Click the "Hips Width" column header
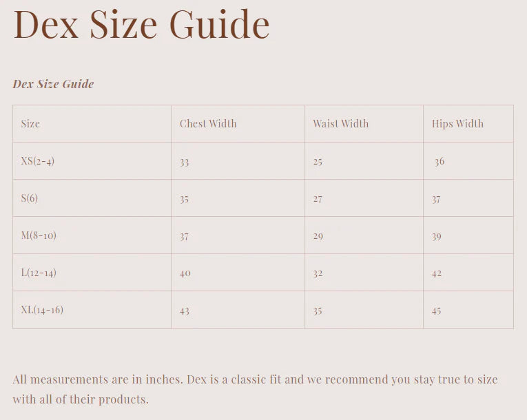Image resolution: width=527 pixels, height=420 pixels. [457, 124]
